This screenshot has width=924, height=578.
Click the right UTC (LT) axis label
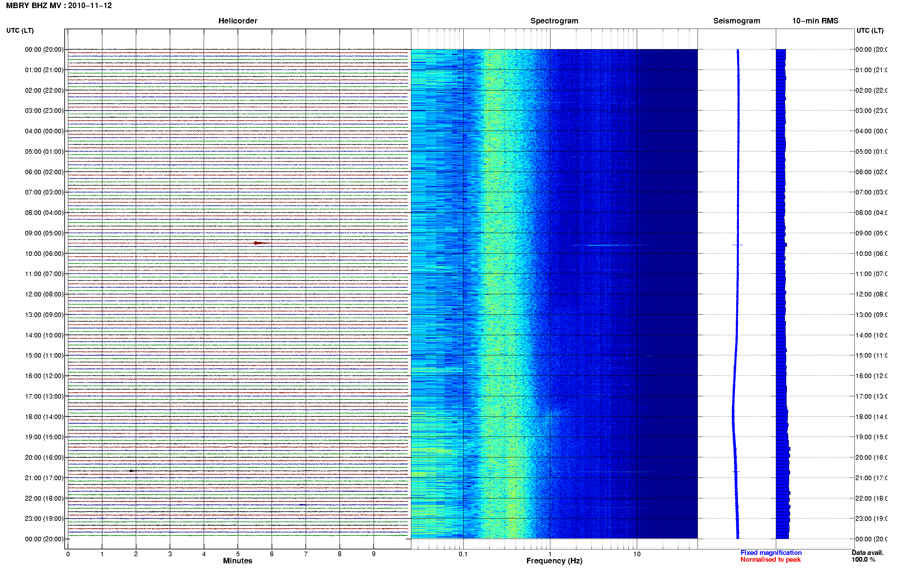pyautogui.click(x=870, y=31)
